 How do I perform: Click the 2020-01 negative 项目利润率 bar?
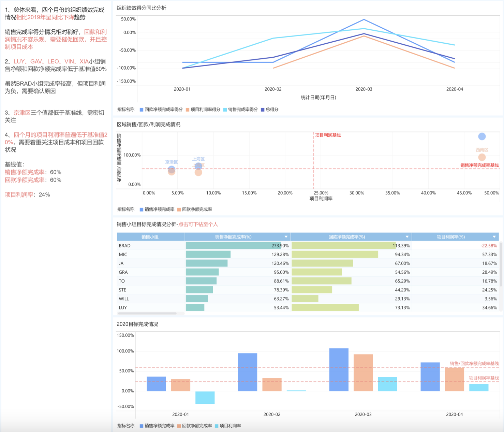pos(205,398)
